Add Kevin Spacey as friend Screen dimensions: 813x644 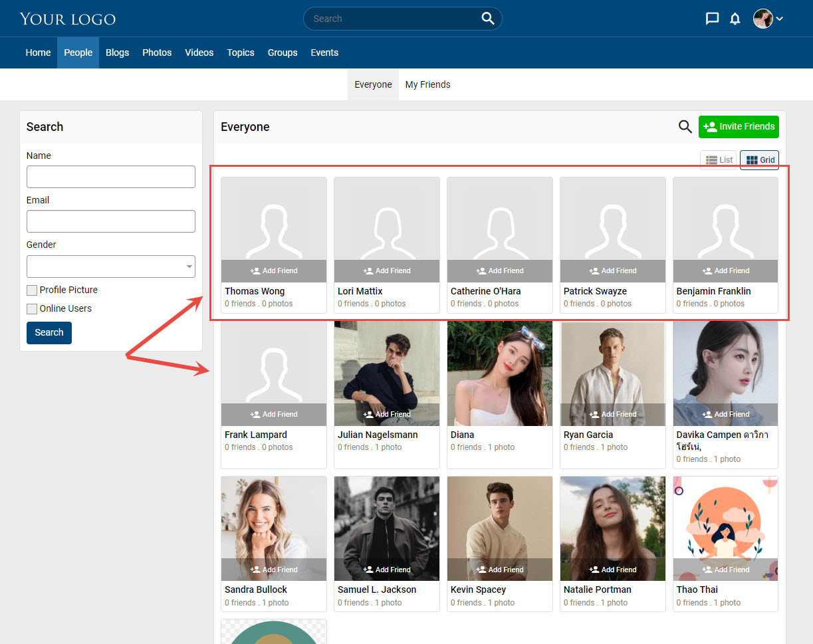click(x=500, y=570)
